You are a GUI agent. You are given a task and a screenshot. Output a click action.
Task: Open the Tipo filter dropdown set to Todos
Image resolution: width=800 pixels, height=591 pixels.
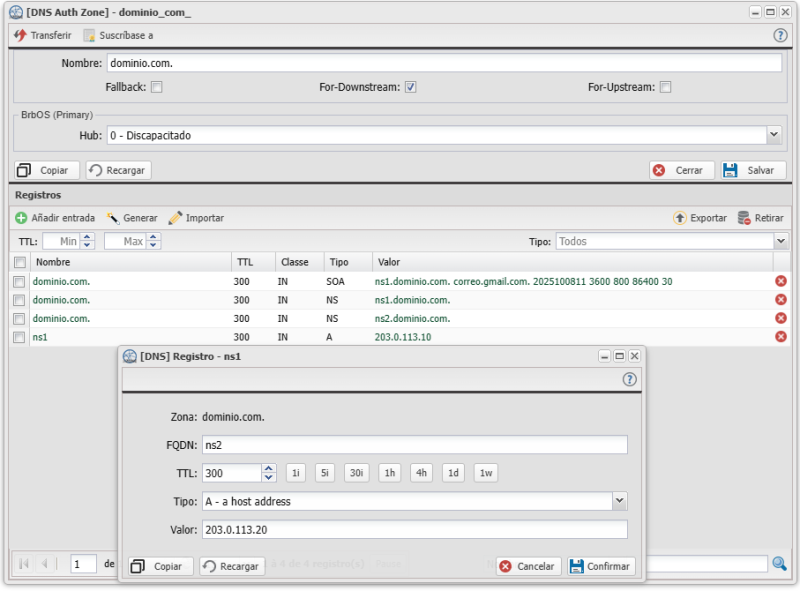tap(781, 241)
